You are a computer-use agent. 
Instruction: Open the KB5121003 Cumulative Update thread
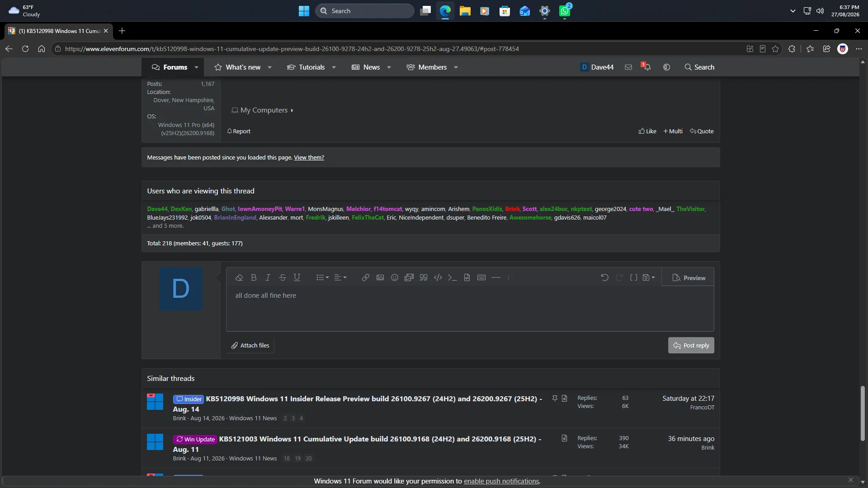click(357, 444)
